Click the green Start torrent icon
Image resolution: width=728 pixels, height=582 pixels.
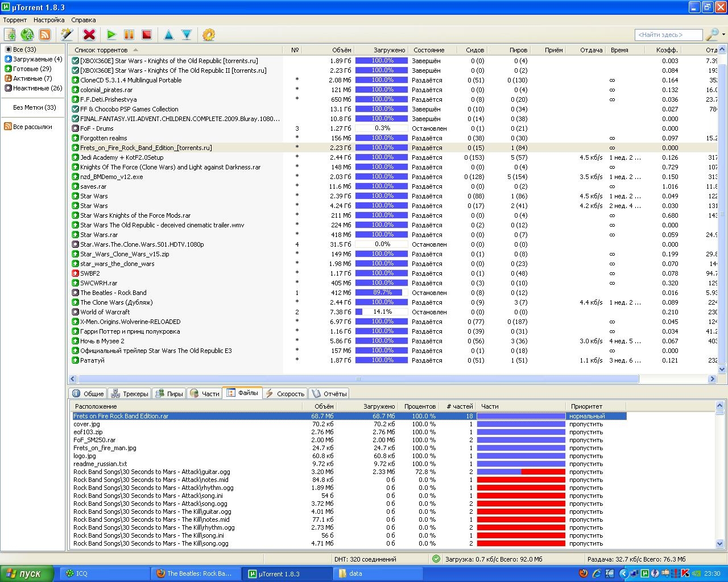pyautogui.click(x=111, y=35)
